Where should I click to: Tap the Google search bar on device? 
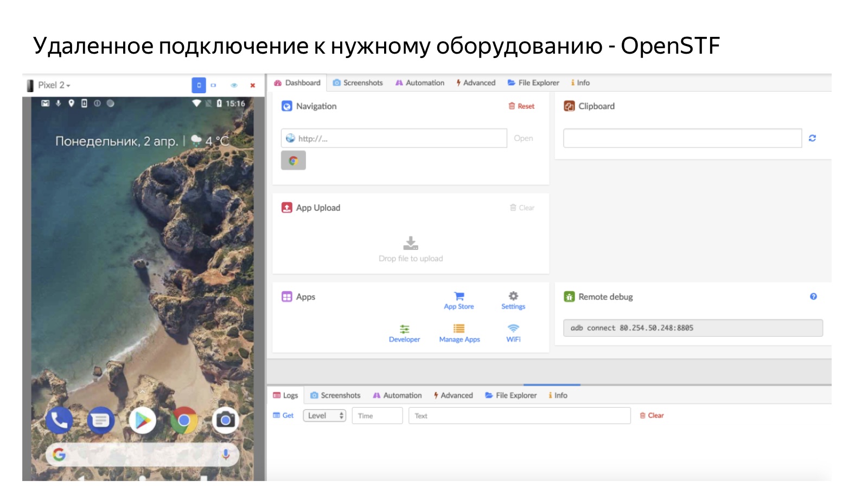click(142, 454)
